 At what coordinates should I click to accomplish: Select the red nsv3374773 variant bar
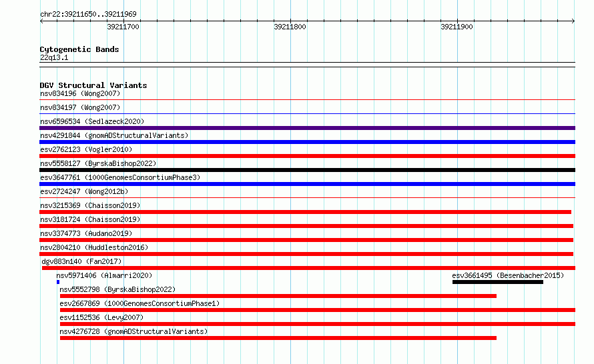coord(306,240)
